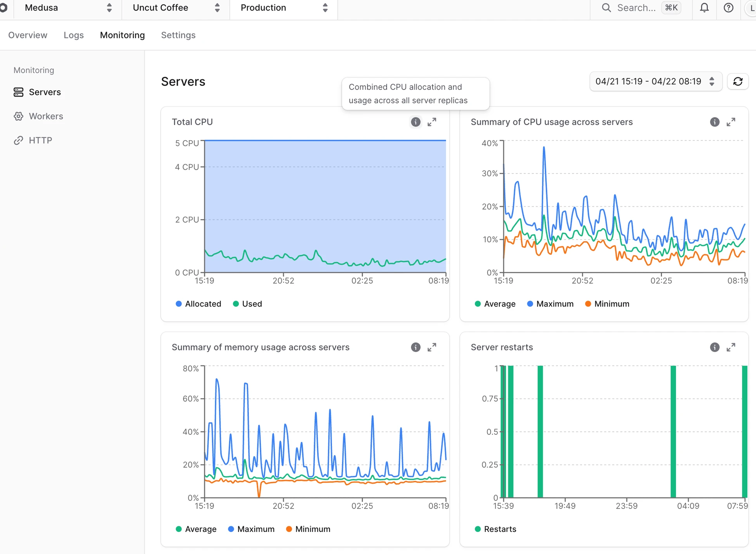This screenshot has width=756, height=554.
Task: Click the info icon on Total CPU card
Action: [x=415, y=122]
